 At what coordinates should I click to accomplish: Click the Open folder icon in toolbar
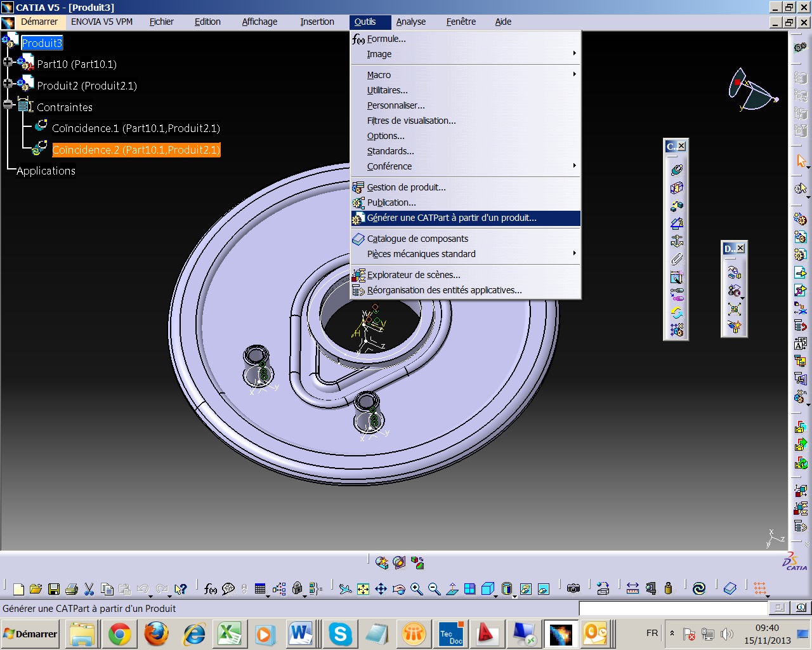pos(36,589)
